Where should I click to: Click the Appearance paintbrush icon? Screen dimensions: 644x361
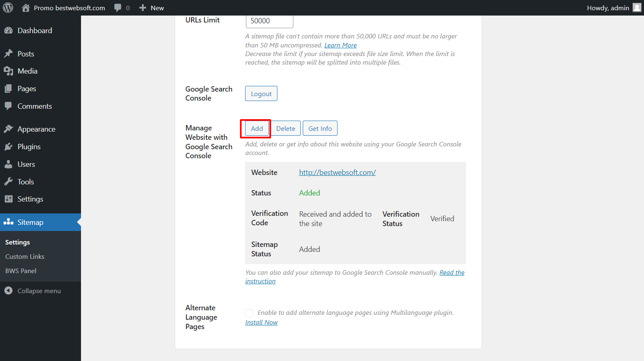(9, 129)
